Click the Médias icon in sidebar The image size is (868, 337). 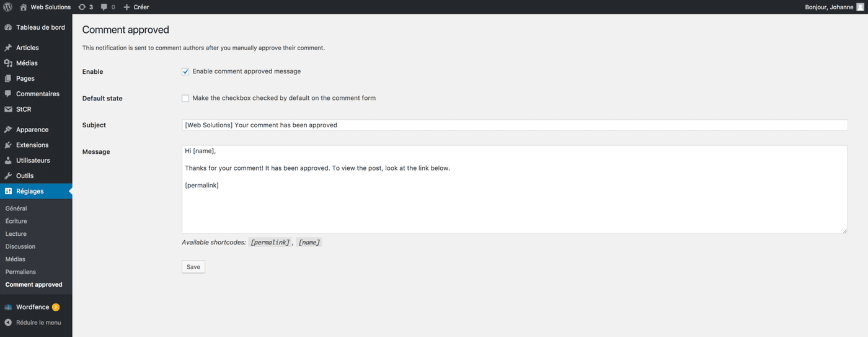pos(8,63)
